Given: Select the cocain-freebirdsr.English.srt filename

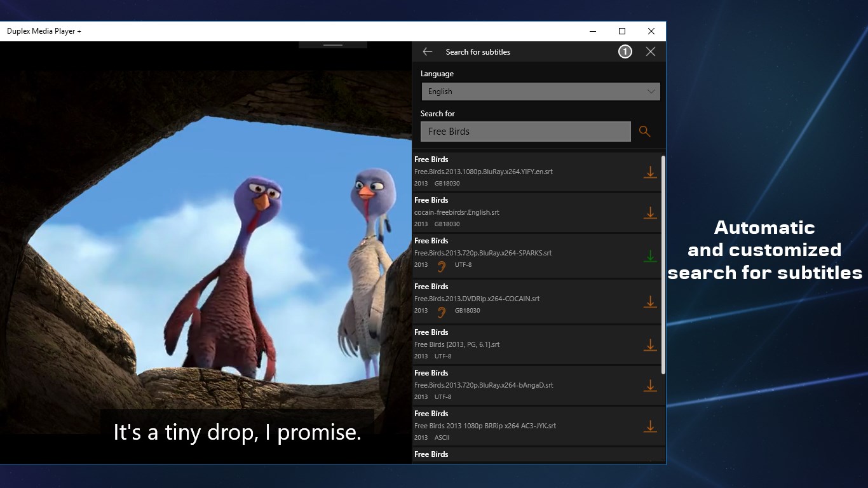Looking at the screenshot, I should (457, 212).
